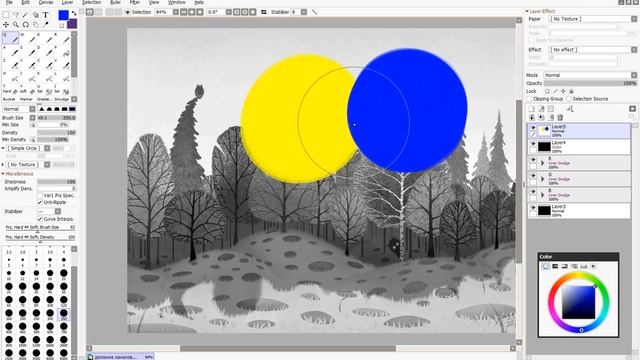Click the straight line drawing mode icon

click(x=314, y=12)
